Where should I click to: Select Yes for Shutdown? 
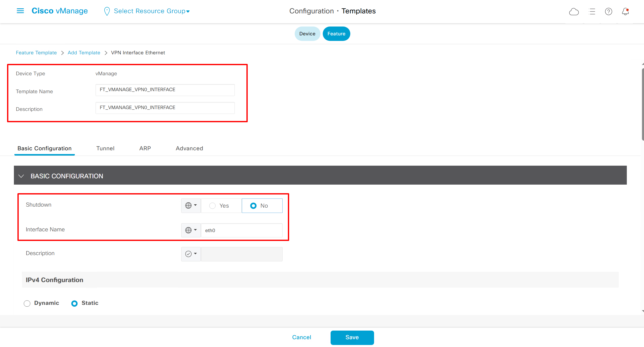pyautogui.click(x=213, y=206)
